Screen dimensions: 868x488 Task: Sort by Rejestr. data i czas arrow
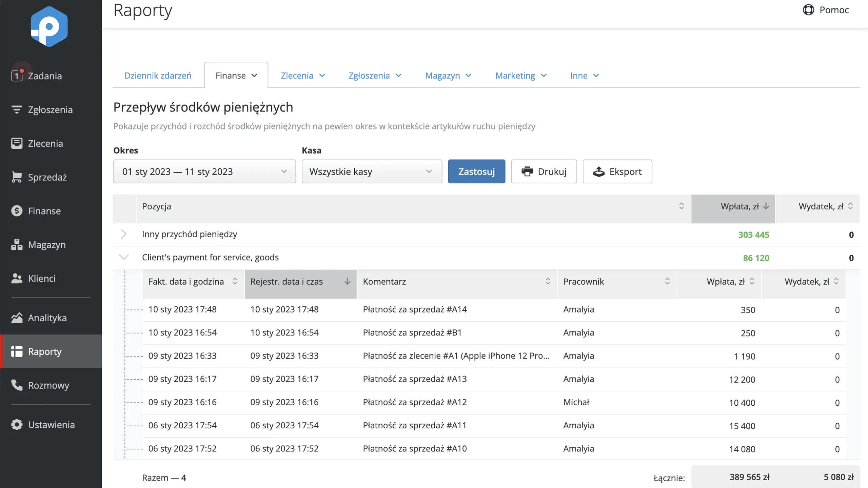coord(347,281)
